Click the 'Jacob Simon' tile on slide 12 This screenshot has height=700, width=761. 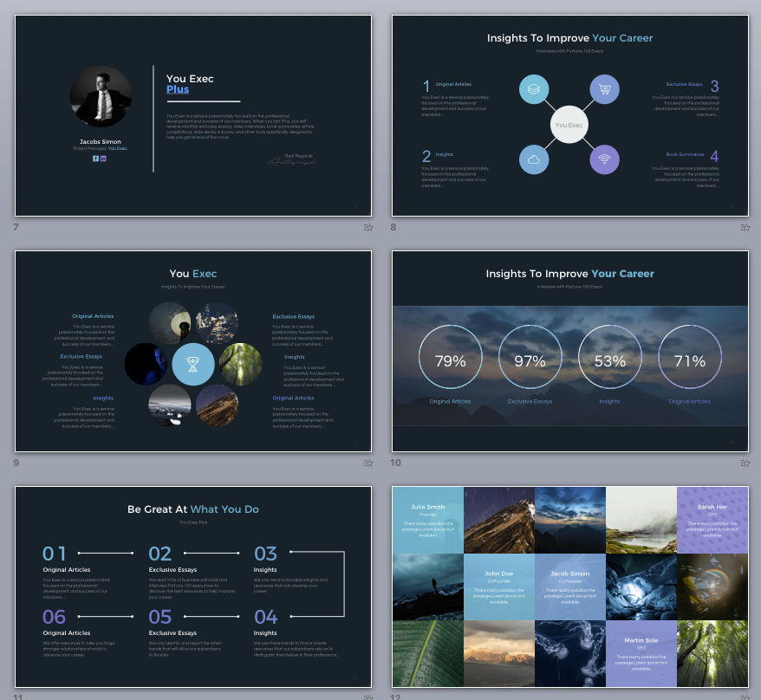point(570,587)
